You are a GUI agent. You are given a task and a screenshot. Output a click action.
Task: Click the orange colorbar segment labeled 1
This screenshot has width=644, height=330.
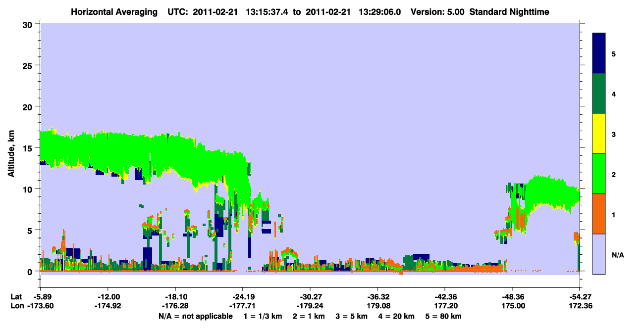pos(599,214)
